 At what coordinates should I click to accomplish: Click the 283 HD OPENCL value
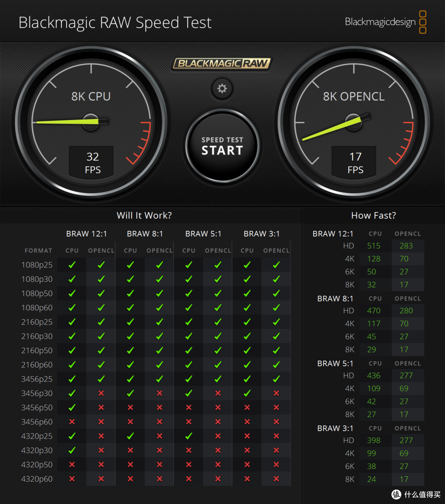(x=406, y=246)
